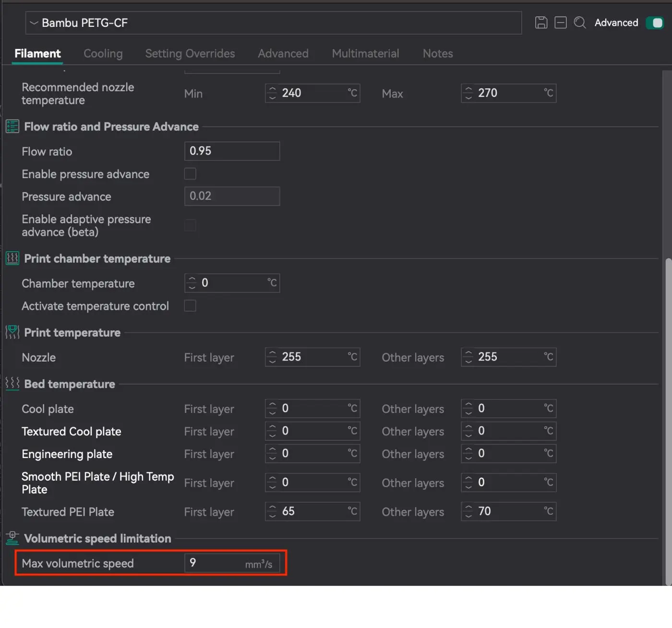Click the save preset icon

click(x=541, y=23)
